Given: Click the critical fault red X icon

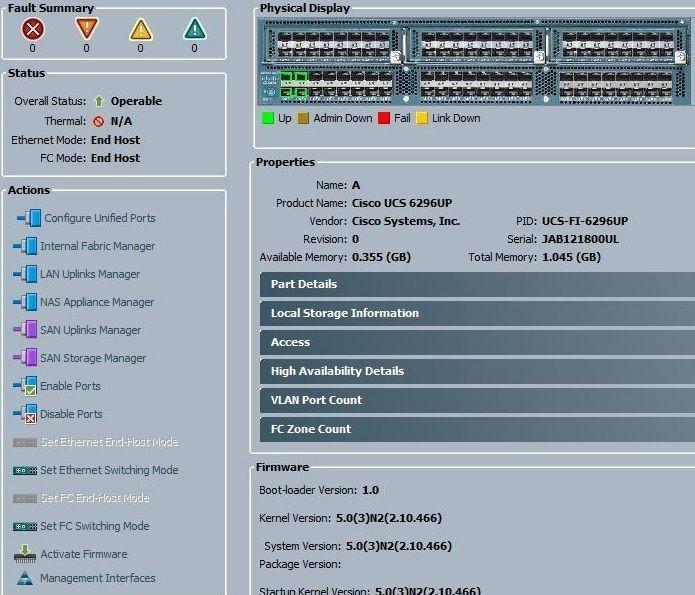Looking at the screenshot, I should tap(33, 29).
